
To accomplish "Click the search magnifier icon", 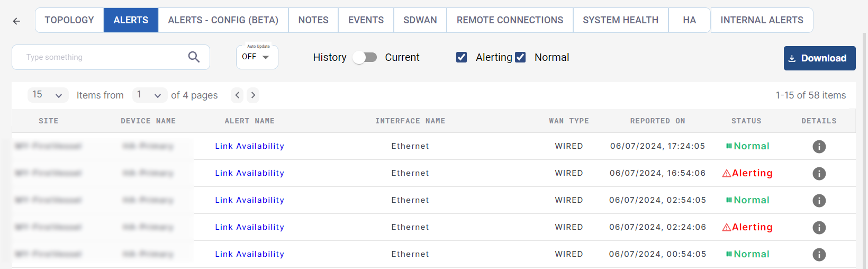I will [x=194, y=57].
